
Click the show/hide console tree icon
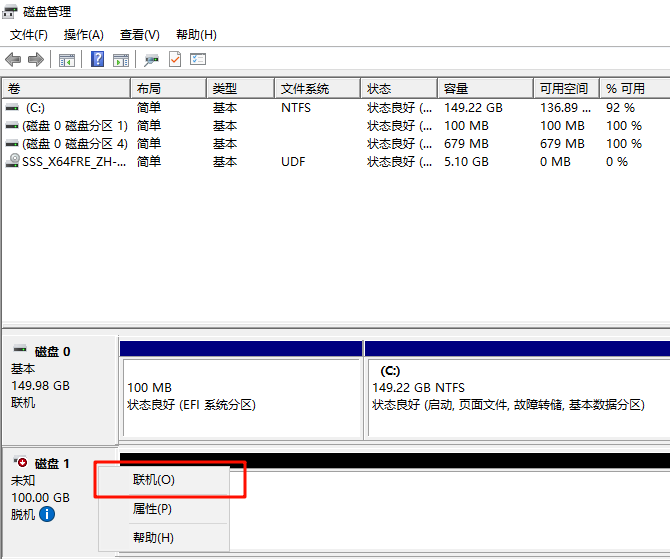[67, 60]
